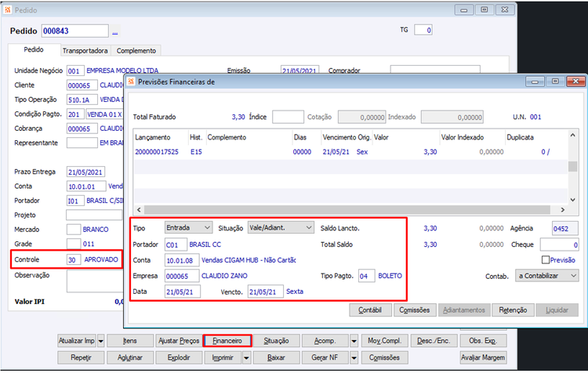Click the Agência input field
Screen dimensions: 588x373
pos(565,228)
